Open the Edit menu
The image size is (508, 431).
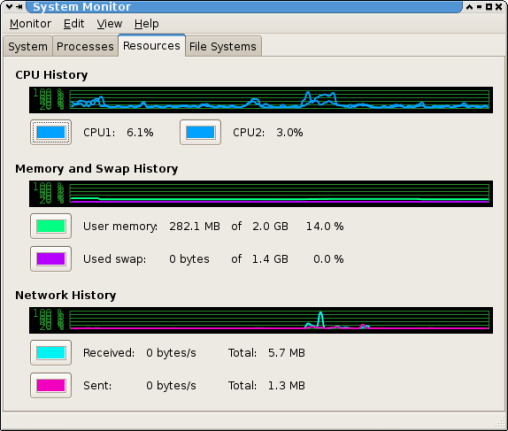(74, 24)
